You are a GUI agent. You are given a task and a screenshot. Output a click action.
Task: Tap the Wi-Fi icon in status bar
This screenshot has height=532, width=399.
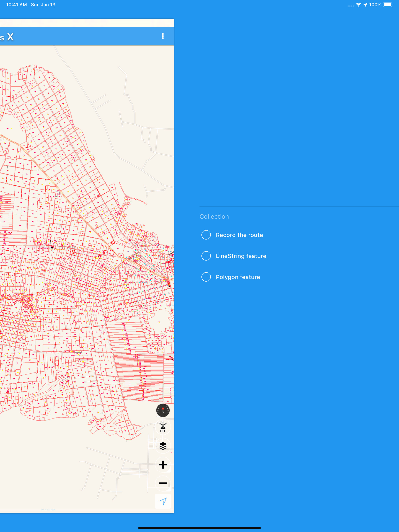tap(358, 5)
